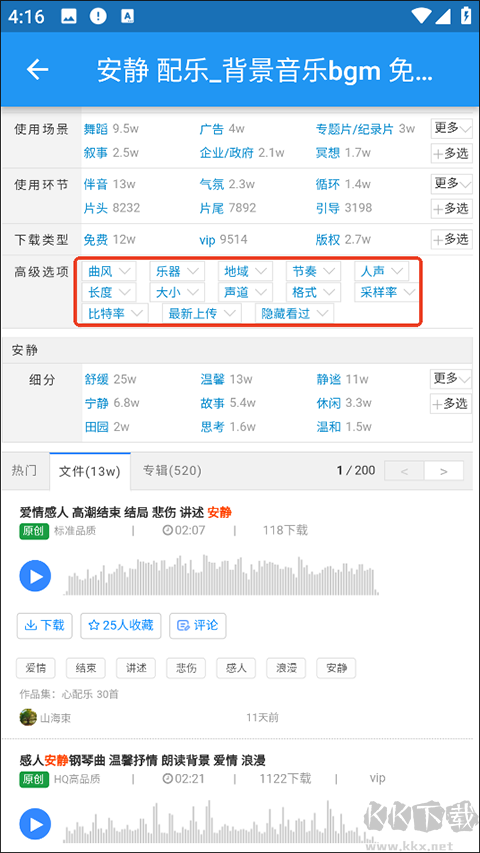480x853 pixels.
Task: Play the 感人安静钢琴曲 track
Action: coord(35,824)
